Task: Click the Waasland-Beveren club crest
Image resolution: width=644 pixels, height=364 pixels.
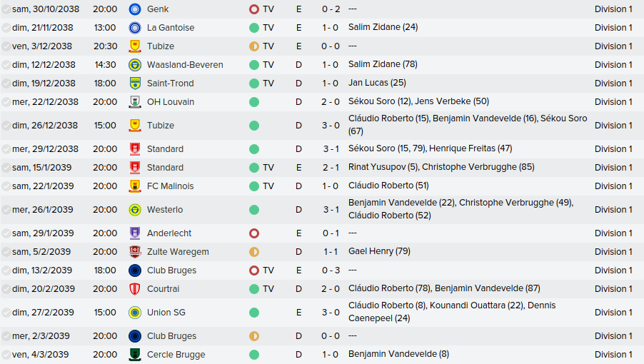Action: [x=134, y=65]
